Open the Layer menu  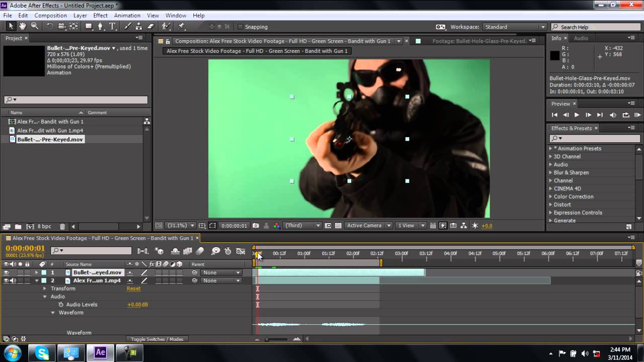[x=80, y=16]
